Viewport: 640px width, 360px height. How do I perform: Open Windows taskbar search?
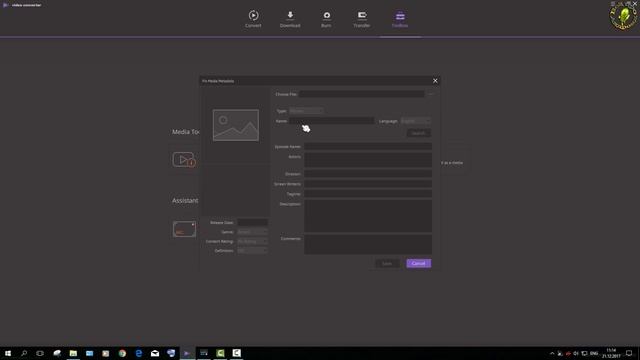point(24,353)
